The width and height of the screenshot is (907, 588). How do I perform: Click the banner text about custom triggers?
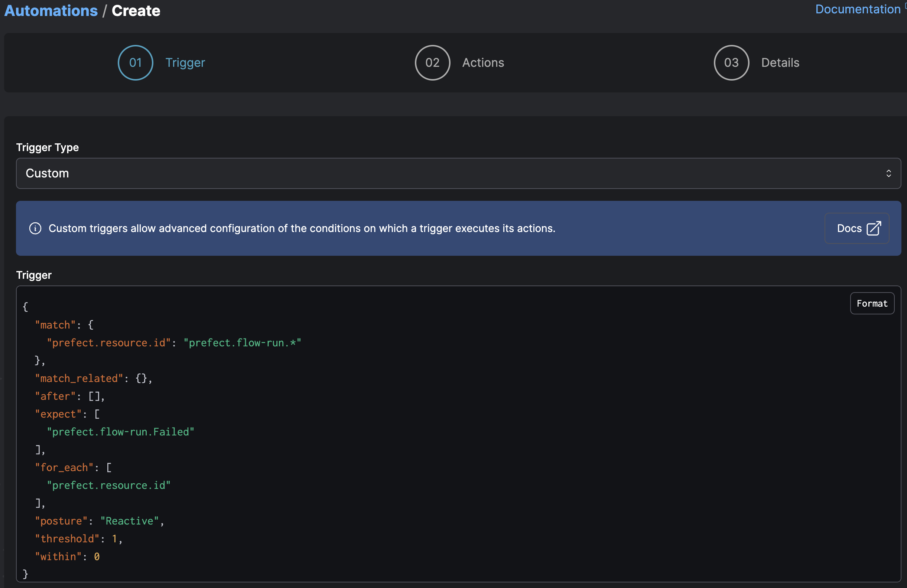(x=302, y=228)
